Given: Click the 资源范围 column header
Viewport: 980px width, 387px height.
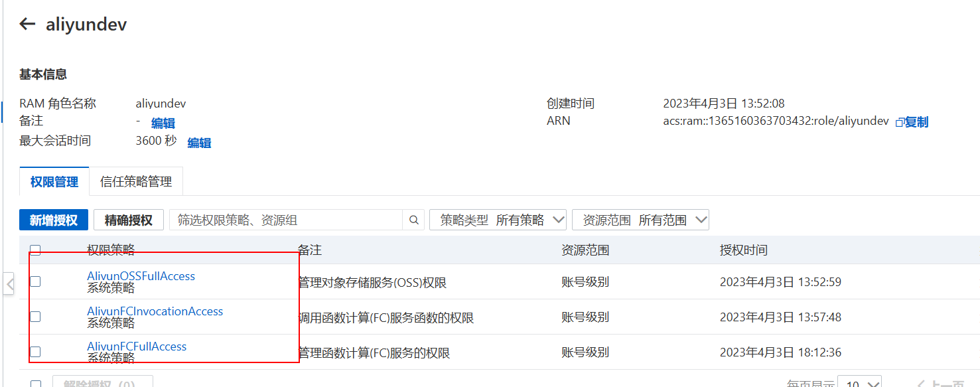Looking at the screenshot, I should [585, 250].
